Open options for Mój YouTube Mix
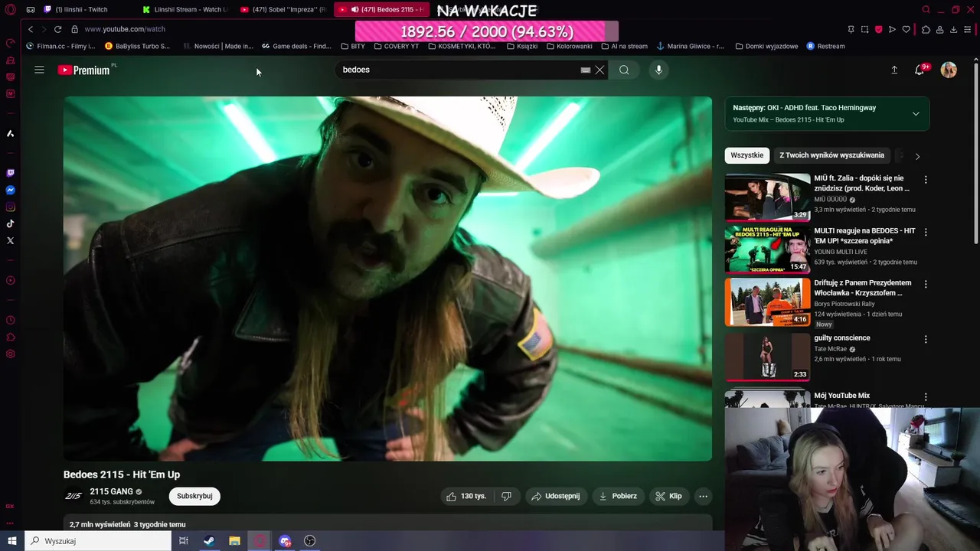980x551 pixels. coord(926,397)
